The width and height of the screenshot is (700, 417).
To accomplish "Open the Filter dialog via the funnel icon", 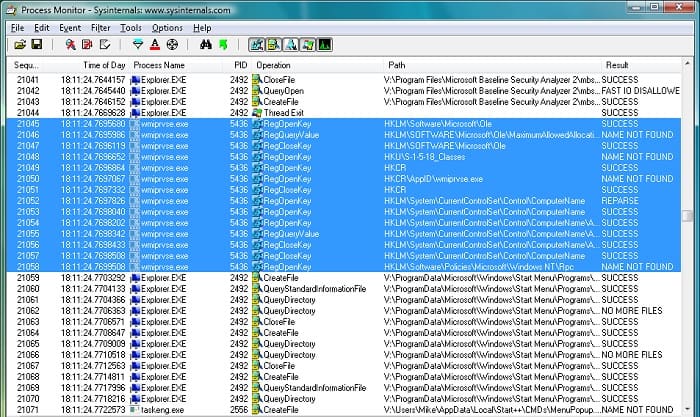I will coord(138,45).
